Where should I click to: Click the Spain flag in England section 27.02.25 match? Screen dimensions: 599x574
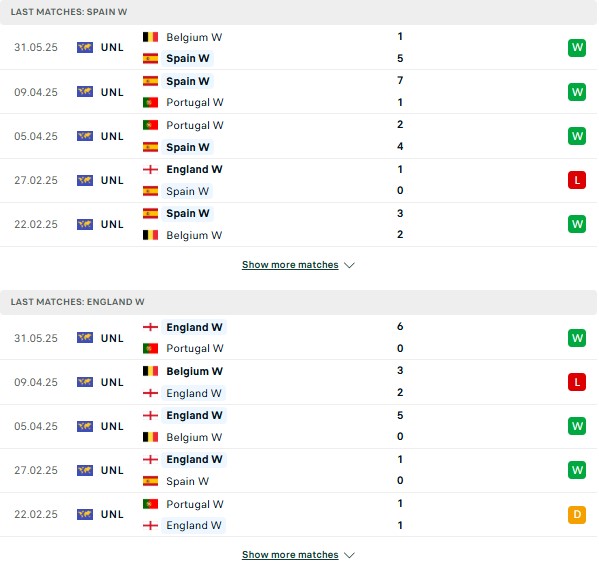click(x=151, y=481)
